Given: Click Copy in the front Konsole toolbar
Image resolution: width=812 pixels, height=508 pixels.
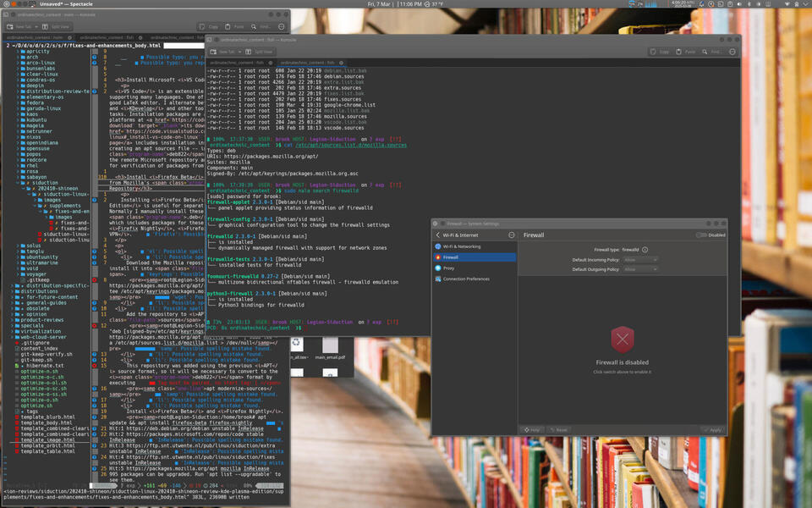Looking at the screenshot, I should click(660, 52).
